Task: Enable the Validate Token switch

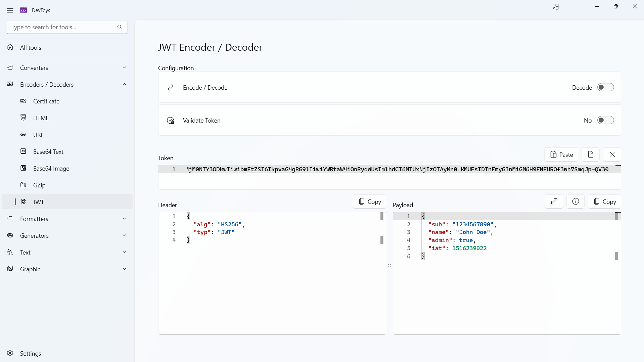Action: [605, 120]
